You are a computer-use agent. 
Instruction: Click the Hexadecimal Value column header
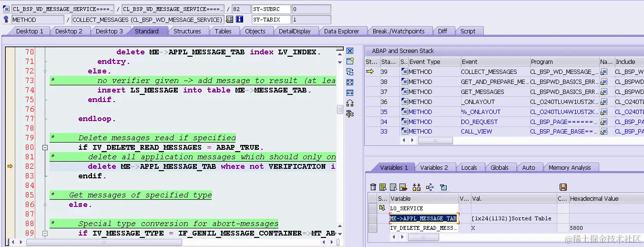[x=606, y=198]
